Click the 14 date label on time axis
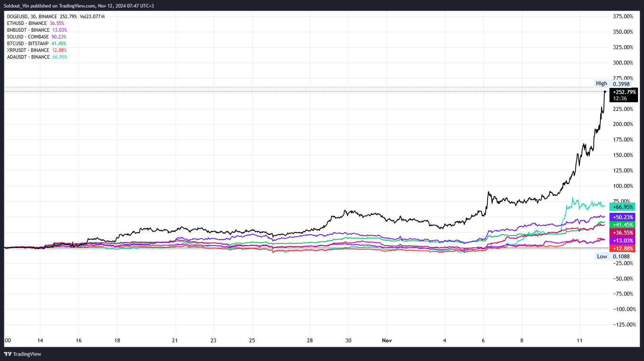The width and height of the screenshot is (644, 361). click(40, 340)
